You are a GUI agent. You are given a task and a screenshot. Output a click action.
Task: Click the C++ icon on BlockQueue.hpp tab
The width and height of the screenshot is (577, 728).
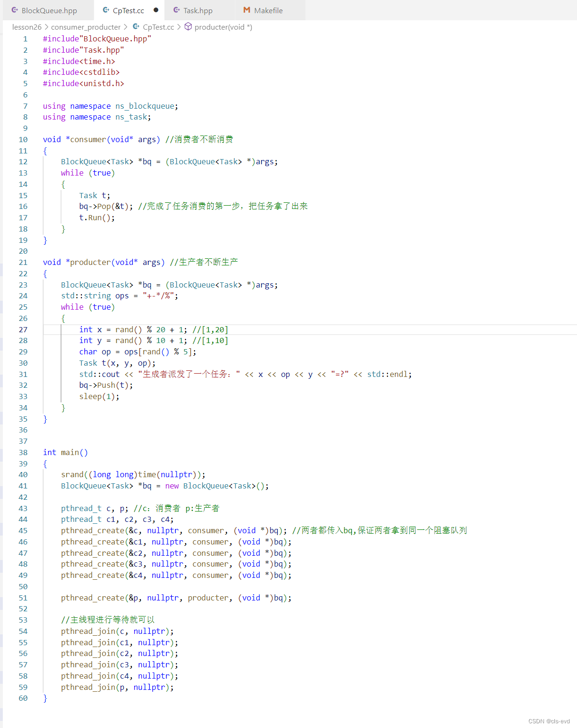[x=14, y=10]
